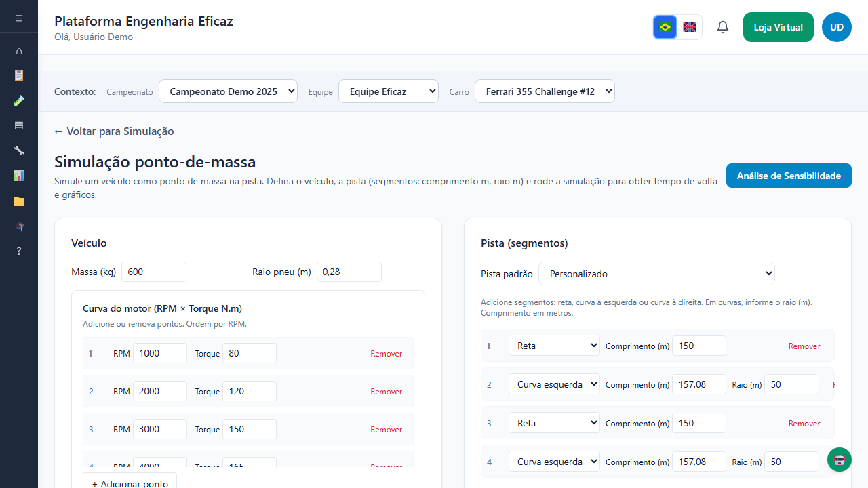Screen dimensions: 868x488
Task: Click the Massa (kg) input field
Action: coord(154,272)
